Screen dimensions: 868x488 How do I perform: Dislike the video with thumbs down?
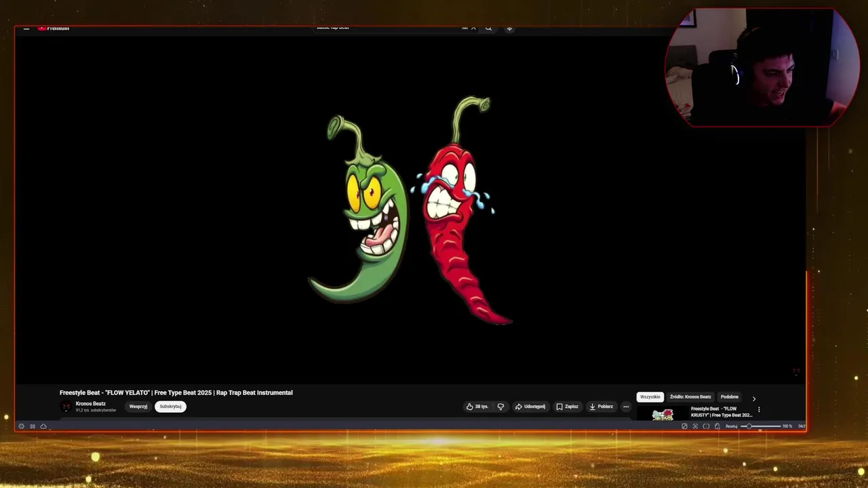tap(500, 407)
